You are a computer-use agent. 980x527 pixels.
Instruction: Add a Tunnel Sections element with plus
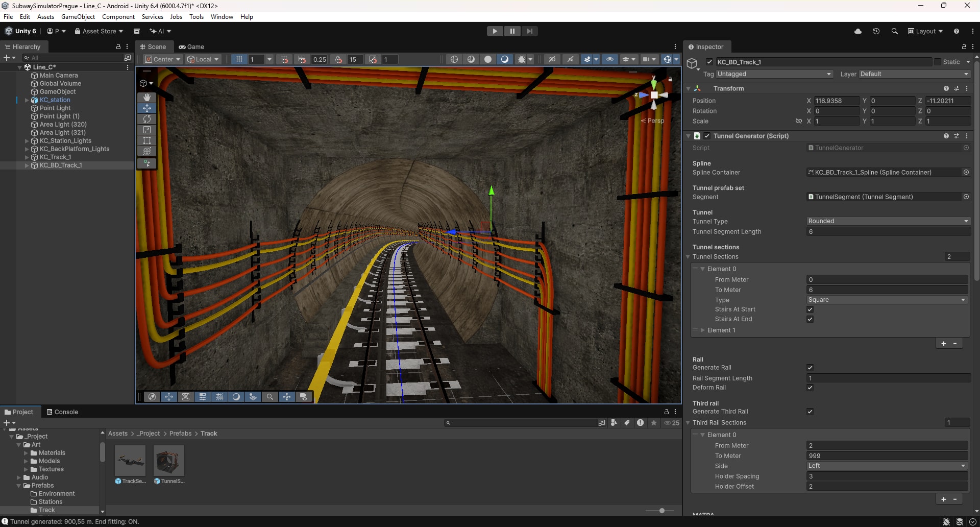click(x=944, y=344)
